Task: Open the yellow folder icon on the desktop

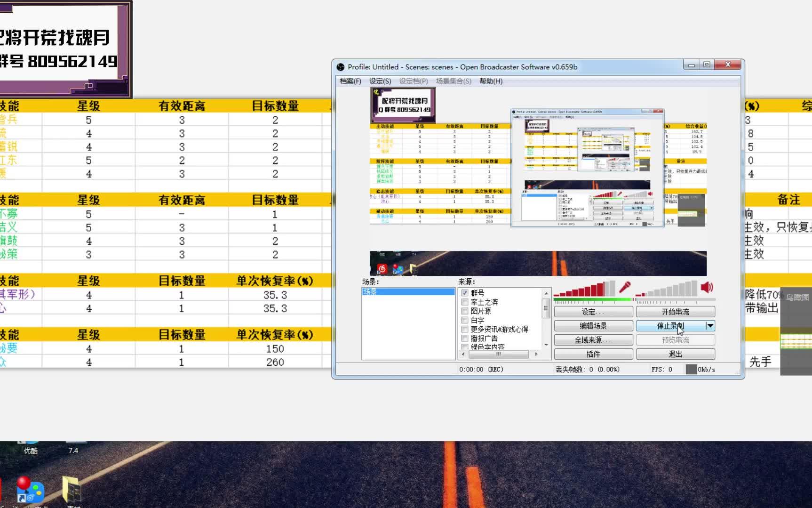Action: click(x=72, y=490)
